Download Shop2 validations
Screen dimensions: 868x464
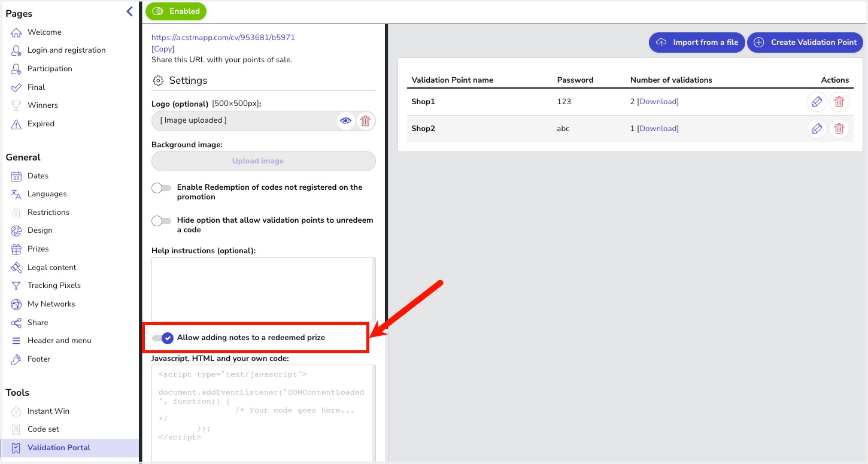tap(658, 129)
